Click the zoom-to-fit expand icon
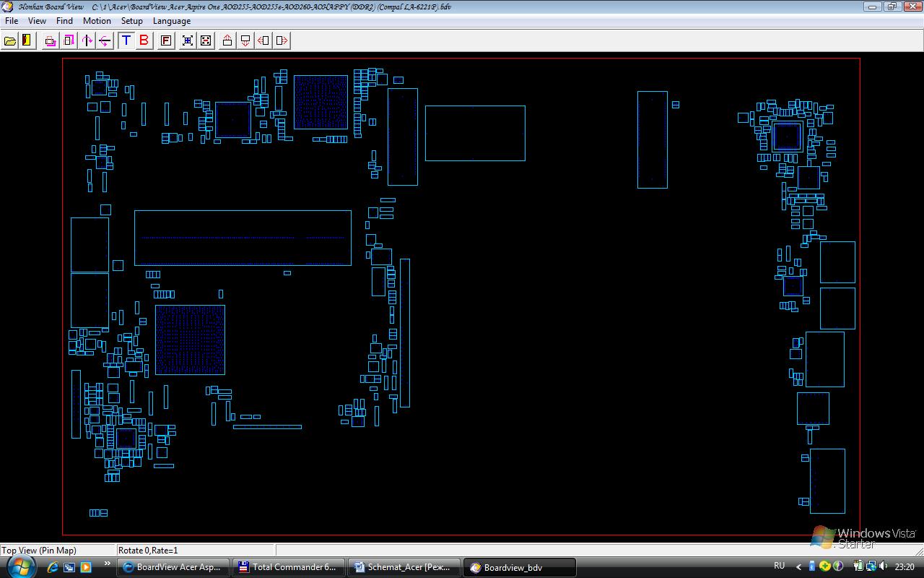Viewport: 924px width, 578px height. 188,40
